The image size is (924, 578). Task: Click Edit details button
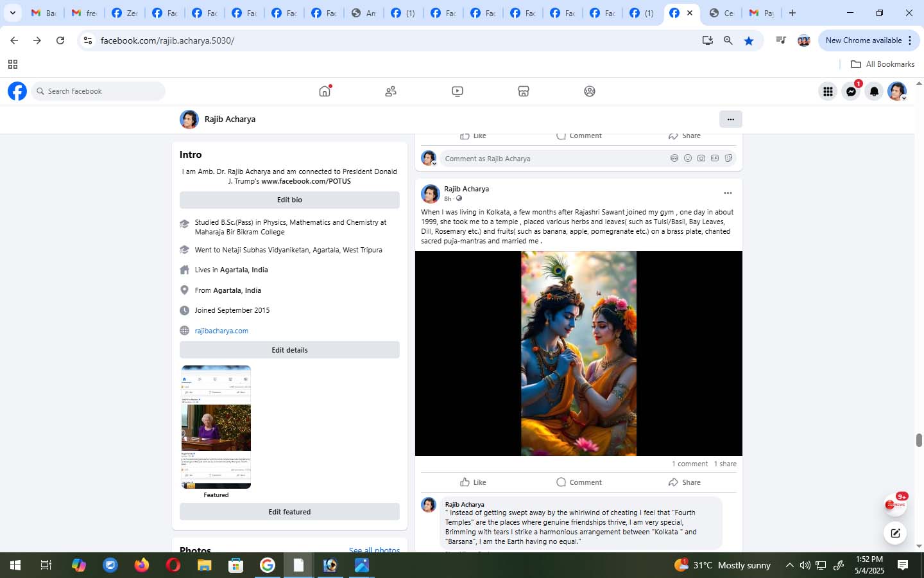pos(289,350)
